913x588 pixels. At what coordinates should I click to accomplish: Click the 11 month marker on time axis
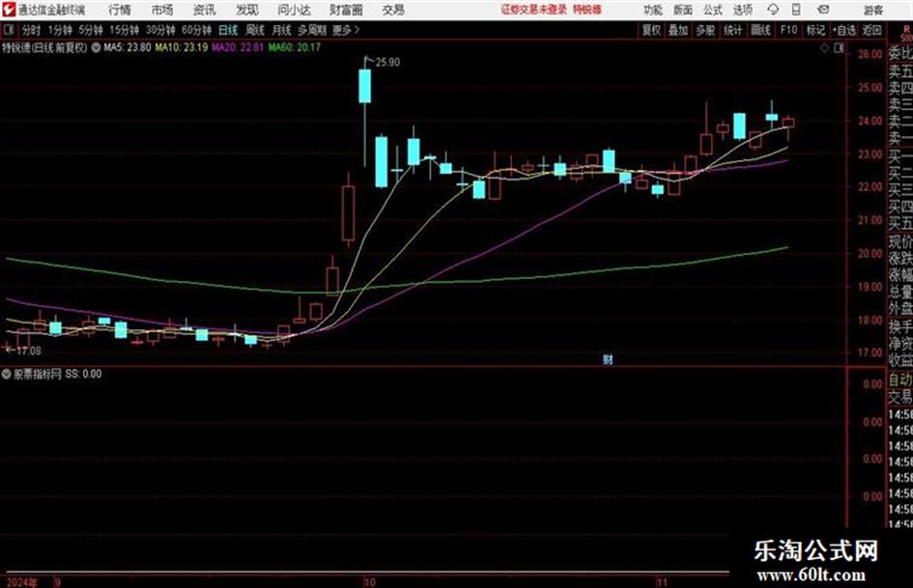[662, 581]
